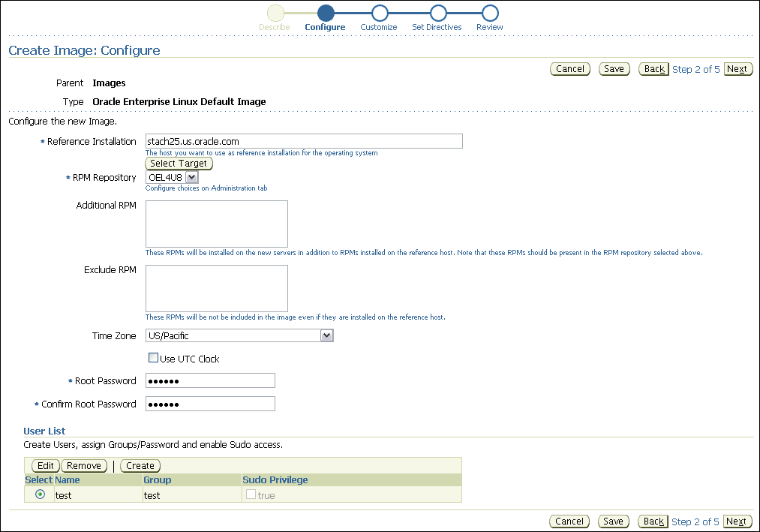Click the top Save button
Viewport: 760px width, 532px height.
tap(614, 69)
